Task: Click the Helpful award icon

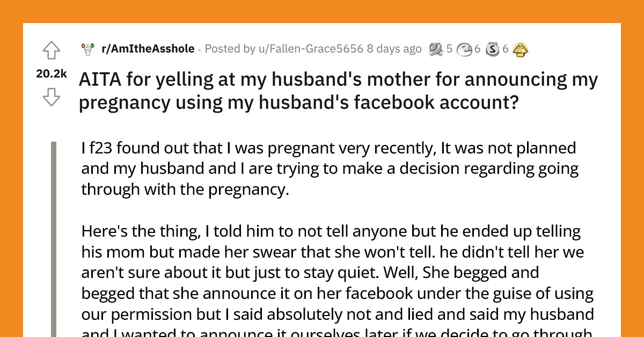Action: click(520, 49)
